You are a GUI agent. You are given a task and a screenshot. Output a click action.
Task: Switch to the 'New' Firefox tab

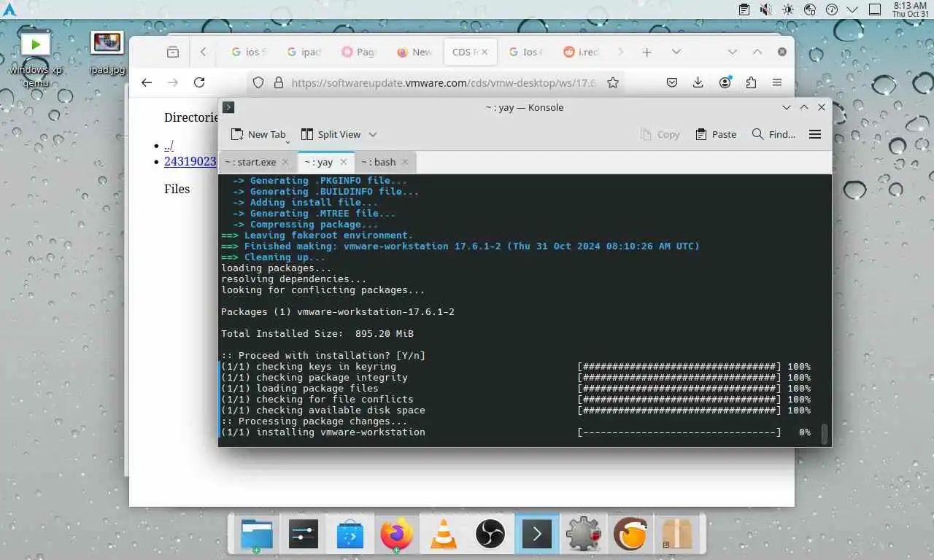click(x=415, y=52)
